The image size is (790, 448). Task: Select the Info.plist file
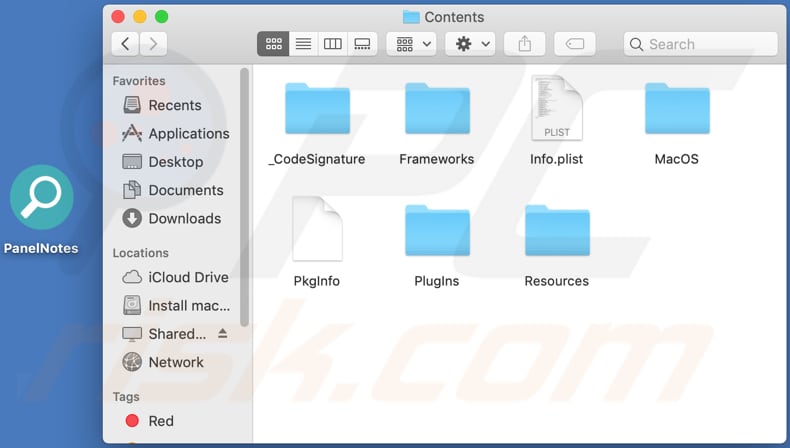pyautogui.click(x=557, y=110)
